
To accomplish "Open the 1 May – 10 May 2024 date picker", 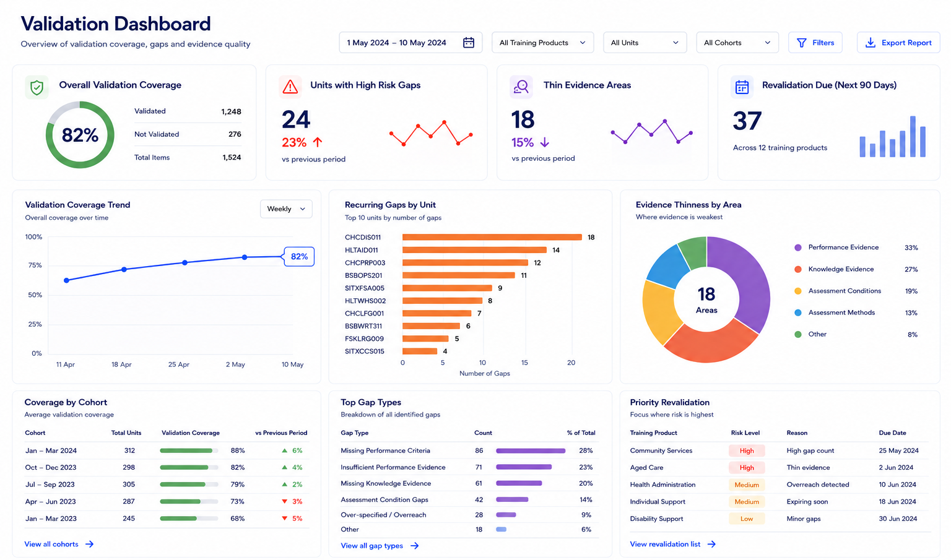I will (410, 43).
